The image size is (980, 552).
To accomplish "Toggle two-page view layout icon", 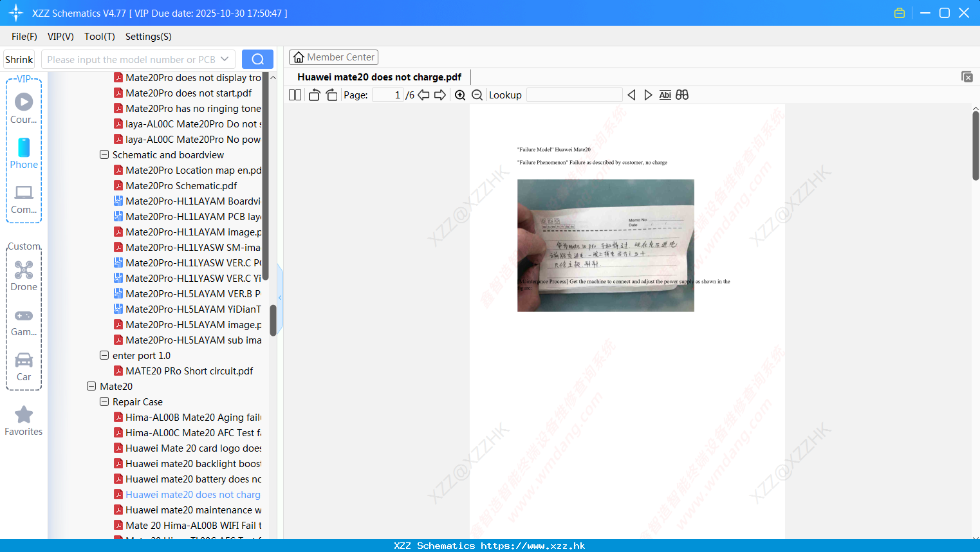I will pos(295,95).
